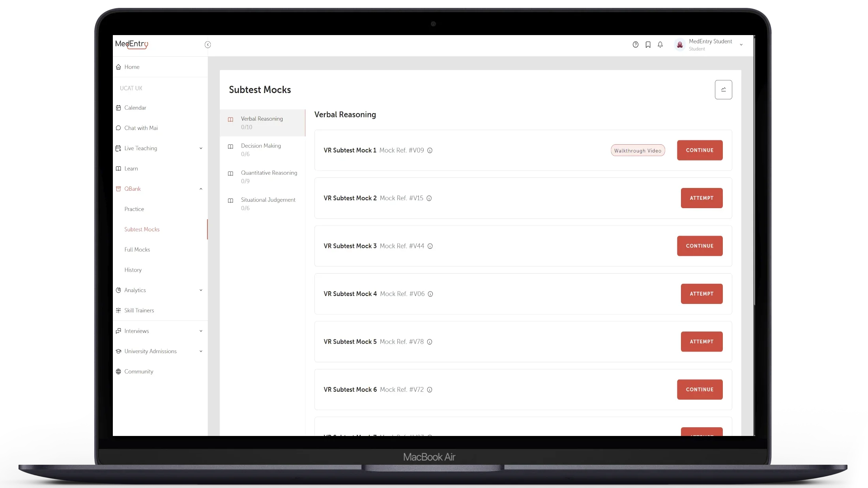
Task: Continue VR Subtest Mock 1
Action: coord(700,150)
